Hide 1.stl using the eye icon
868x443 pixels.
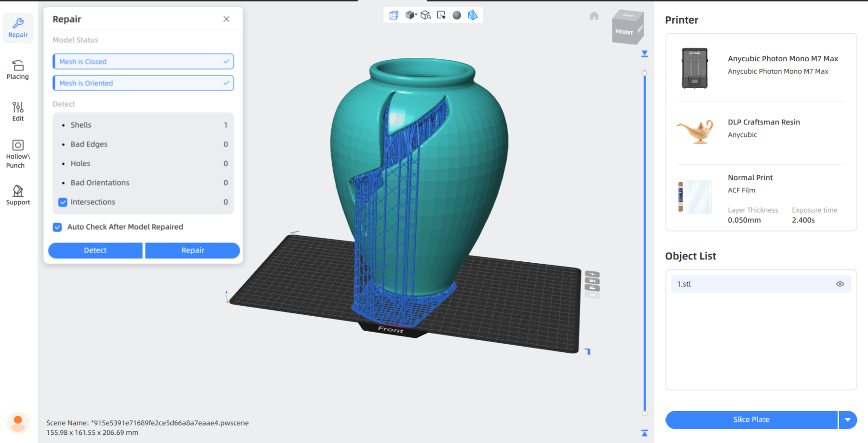(840, 284)
